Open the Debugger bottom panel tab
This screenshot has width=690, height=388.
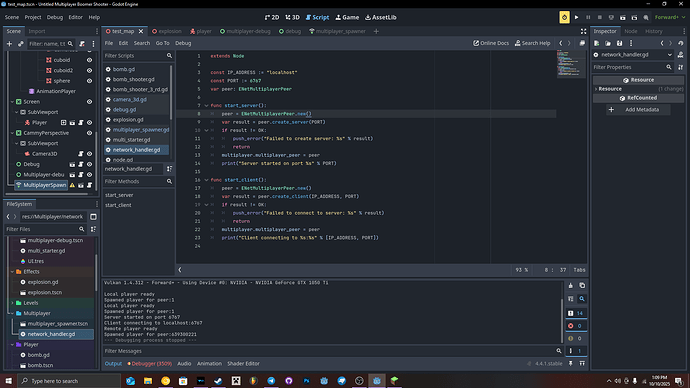point(150,364)
